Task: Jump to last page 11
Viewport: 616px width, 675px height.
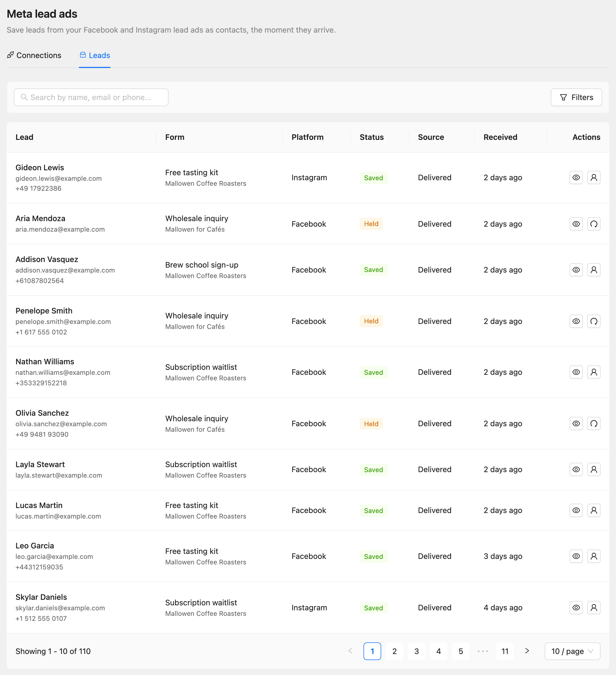Action: tap(505, 651)
